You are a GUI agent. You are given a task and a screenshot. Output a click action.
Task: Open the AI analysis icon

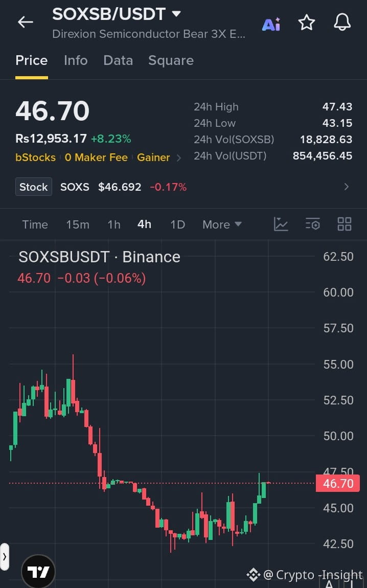(x=271, y=24)
